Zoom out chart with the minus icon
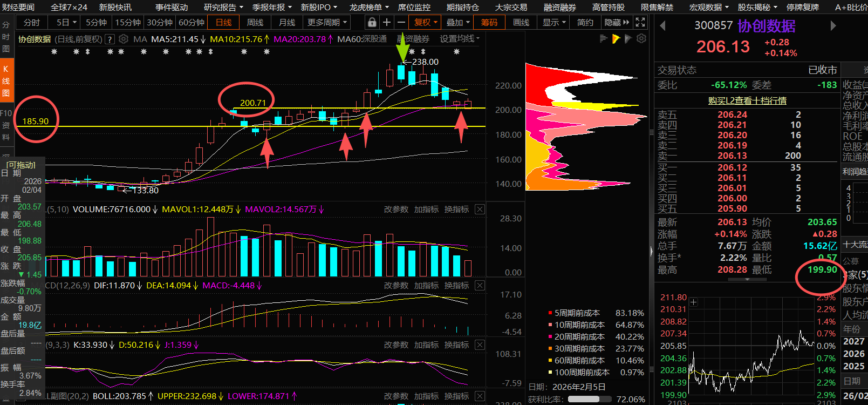 click(401, 22)
